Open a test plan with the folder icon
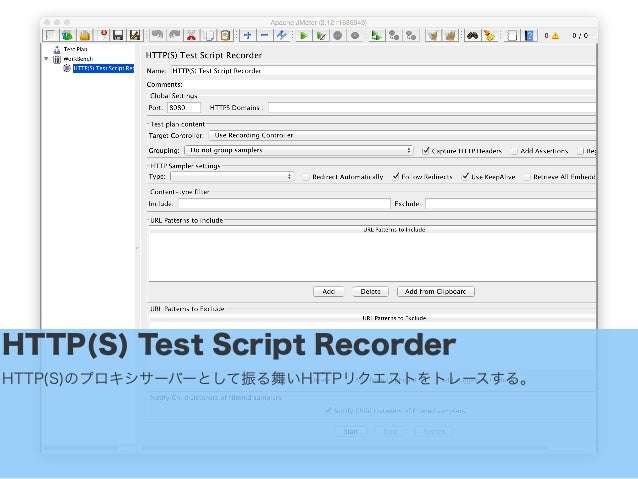Screen dimensions: 638x479 [85, 35]
